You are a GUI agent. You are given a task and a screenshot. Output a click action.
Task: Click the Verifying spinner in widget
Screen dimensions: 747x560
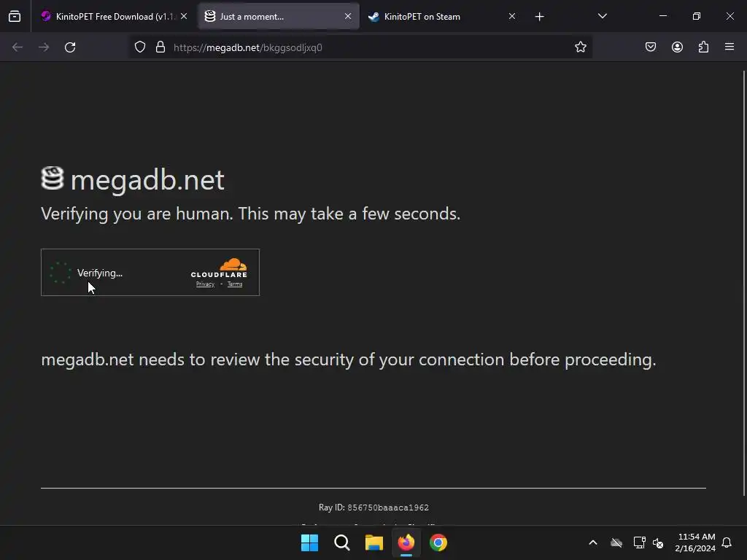pyautogui.click(x=61, y=273)
